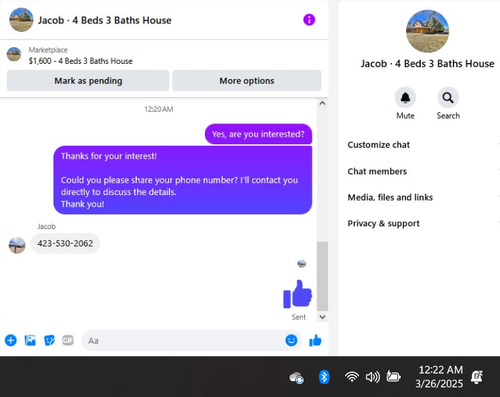Click the More options button
This screenshot has height=397, width=500.
(247, 80)
